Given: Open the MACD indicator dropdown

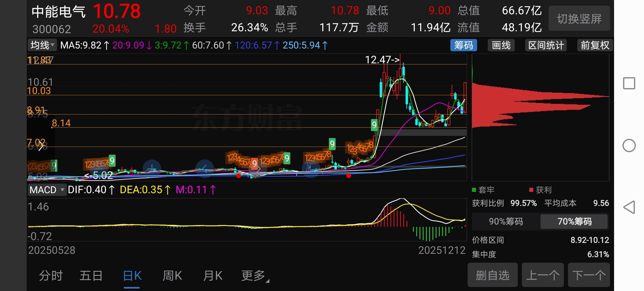Looking at the screenshot, I should pos(47,190).
